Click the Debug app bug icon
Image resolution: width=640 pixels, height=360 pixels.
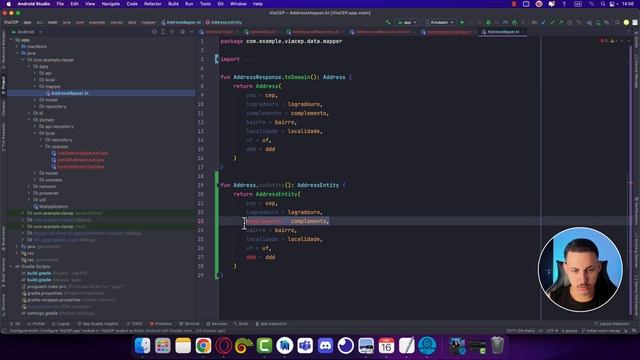coord(488,22)
